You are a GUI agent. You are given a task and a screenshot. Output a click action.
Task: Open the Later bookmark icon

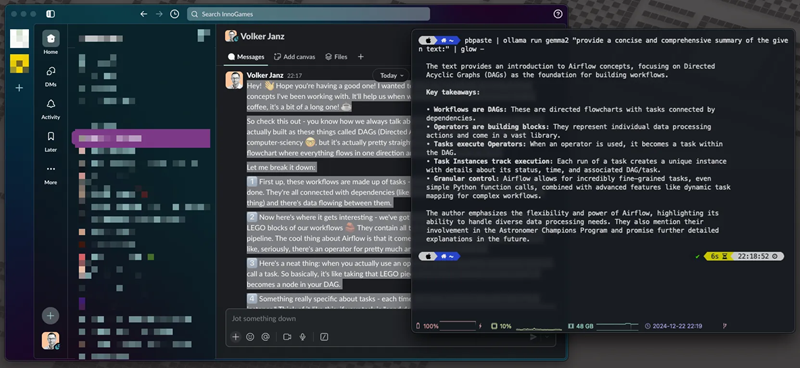51,137
